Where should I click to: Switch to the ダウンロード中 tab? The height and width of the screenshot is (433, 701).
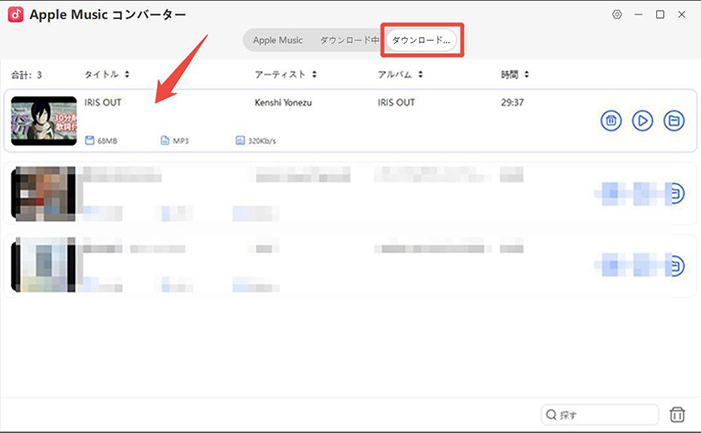349,40
